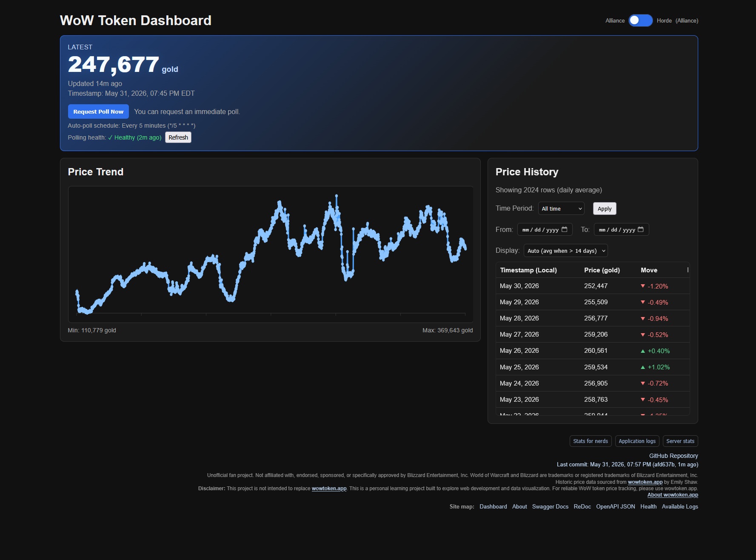Click the -1.20% move value
This screenshot has height=560, width=756.
(654, 286)
